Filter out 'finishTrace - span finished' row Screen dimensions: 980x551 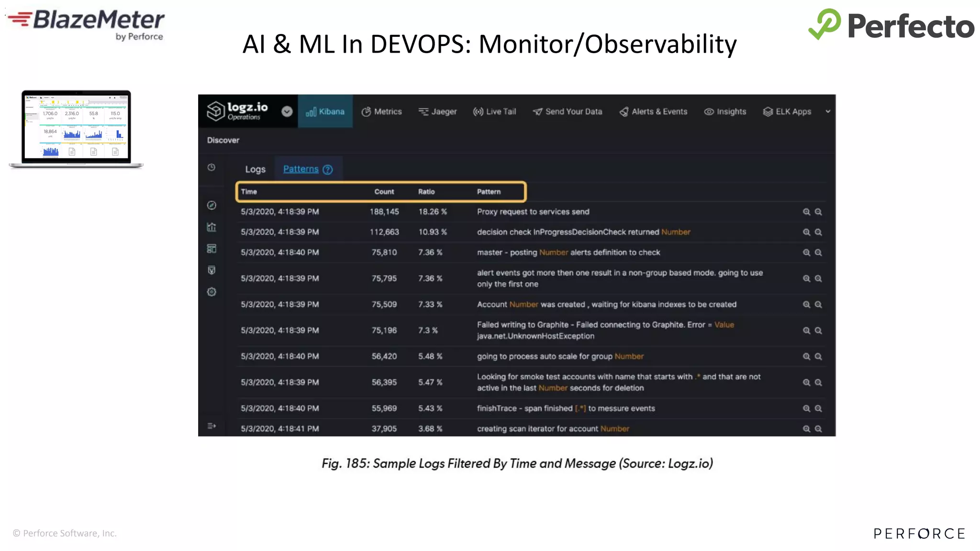[x=818, y=408]
